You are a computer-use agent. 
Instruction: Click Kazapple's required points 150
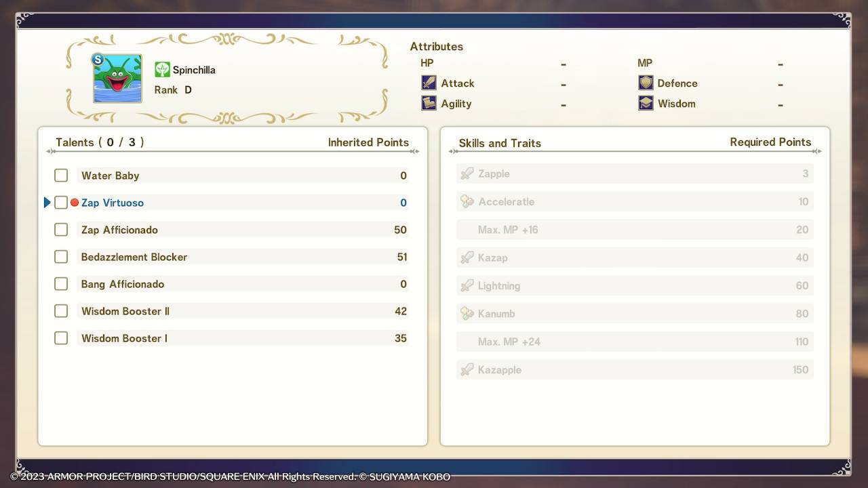click(x=801, y=369)
